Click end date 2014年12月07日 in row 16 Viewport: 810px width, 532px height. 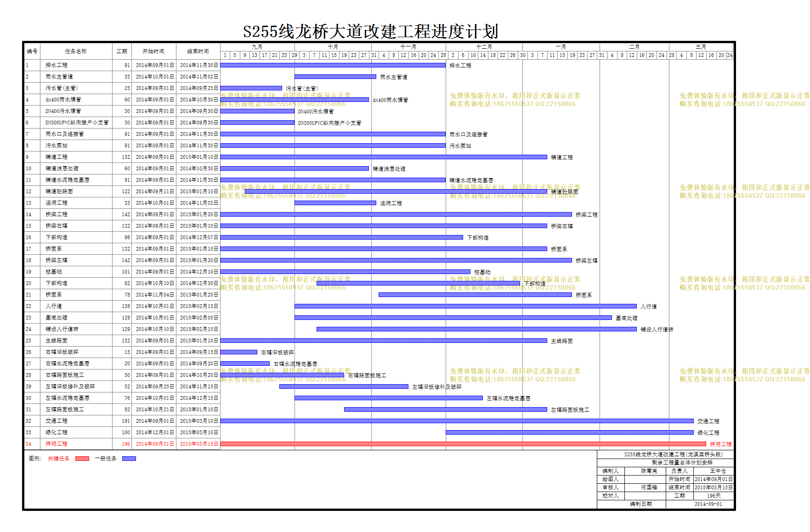199,237
